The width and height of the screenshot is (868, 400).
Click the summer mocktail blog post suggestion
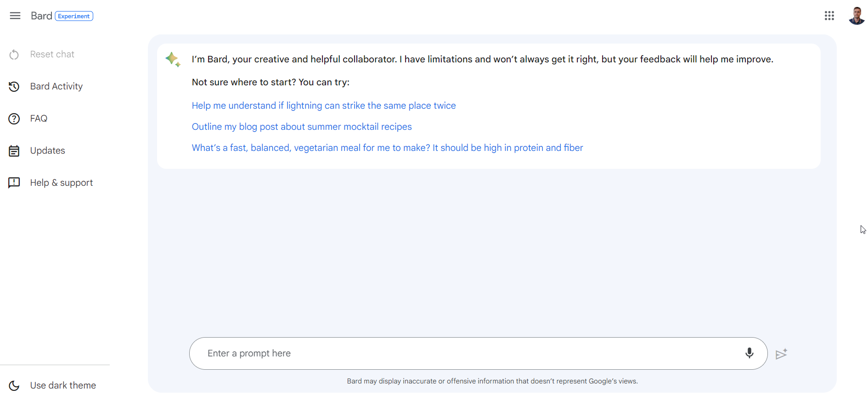tap(302, 127)
